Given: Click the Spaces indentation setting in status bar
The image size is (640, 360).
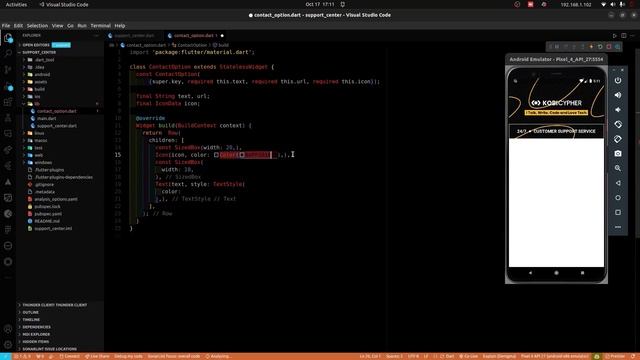Looking at the screenshot, I should pos(394,356).
